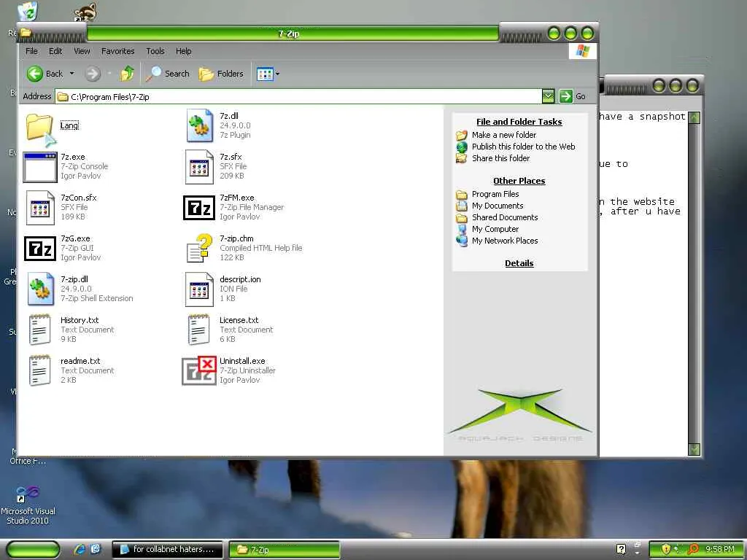
Task: Open the Tools menu
Action: [x=155, y=51]
